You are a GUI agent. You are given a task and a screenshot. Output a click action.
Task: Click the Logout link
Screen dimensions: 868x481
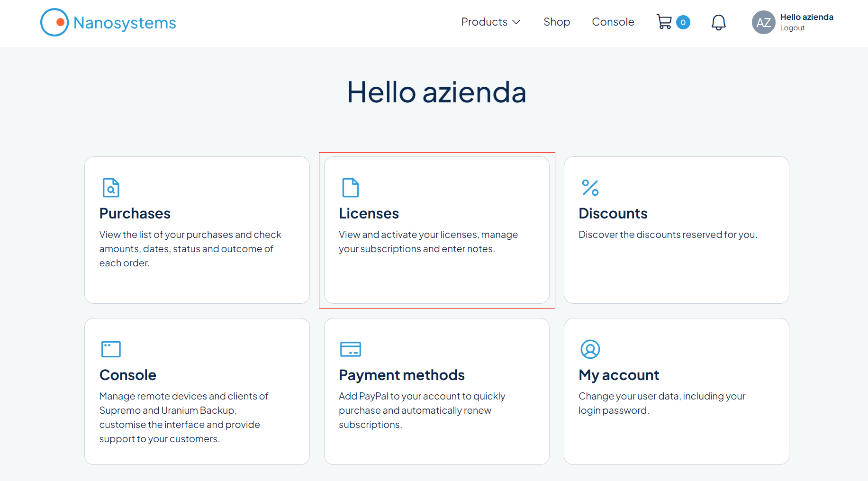tap(792, 28)
